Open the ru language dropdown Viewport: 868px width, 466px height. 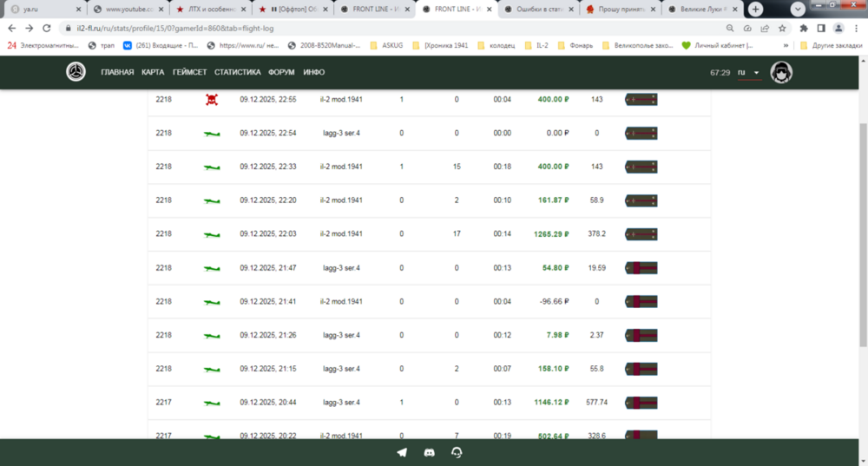coord(748,73)
